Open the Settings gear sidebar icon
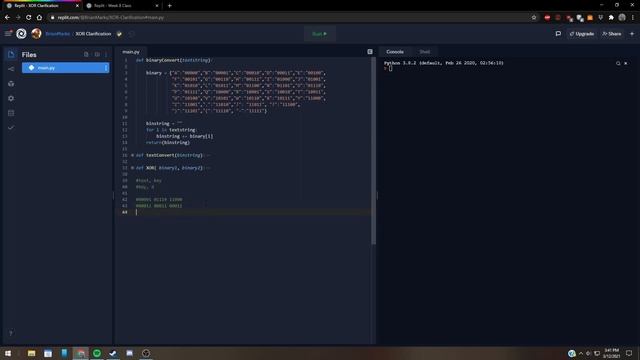640x360 pixels. pos(11,98)
